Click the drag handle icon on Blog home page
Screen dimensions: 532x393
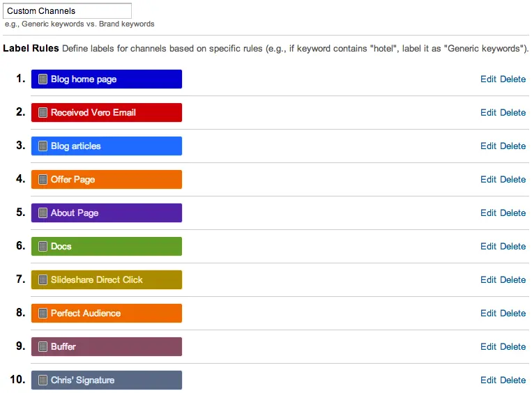coord(43,79)
